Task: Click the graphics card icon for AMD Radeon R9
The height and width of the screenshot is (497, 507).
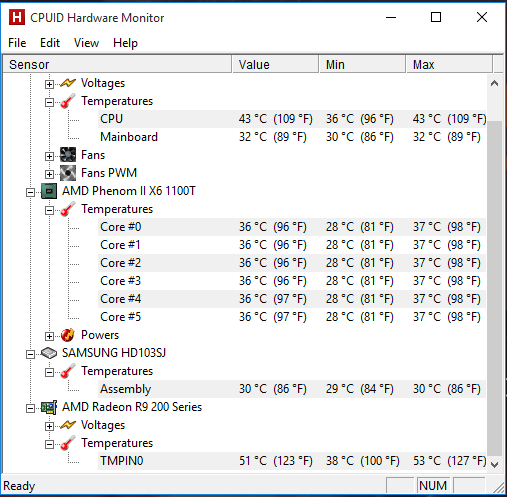Action: pyautogui.click(x=49, y=407)
